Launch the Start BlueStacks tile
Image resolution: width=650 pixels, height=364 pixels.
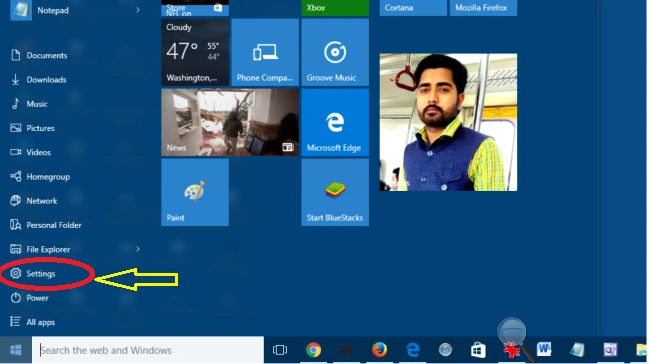click(335, 192)
